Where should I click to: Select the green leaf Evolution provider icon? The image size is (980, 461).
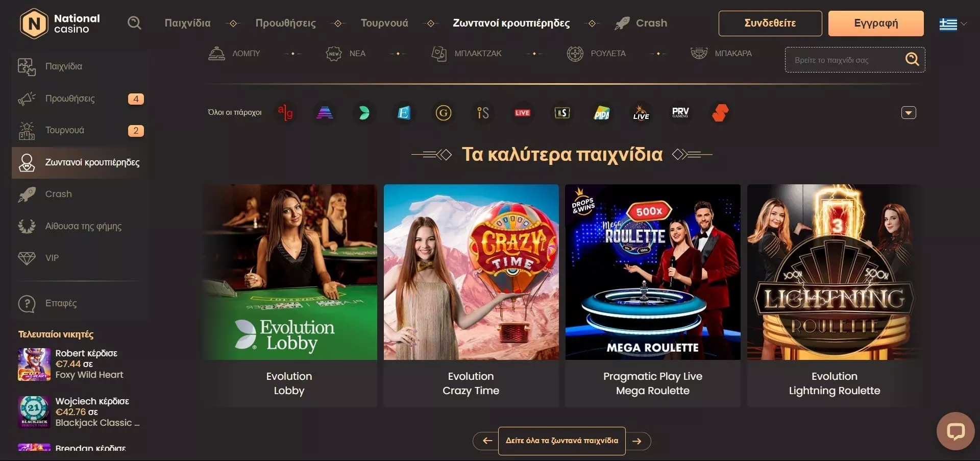pyautogui.click(x=364, y=112)
